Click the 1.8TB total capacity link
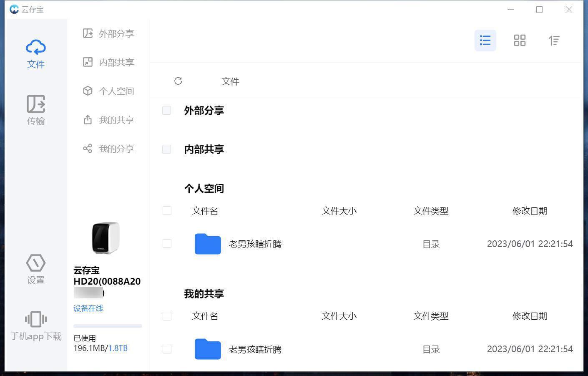The image size is (588, 376). tap(118, 348)
